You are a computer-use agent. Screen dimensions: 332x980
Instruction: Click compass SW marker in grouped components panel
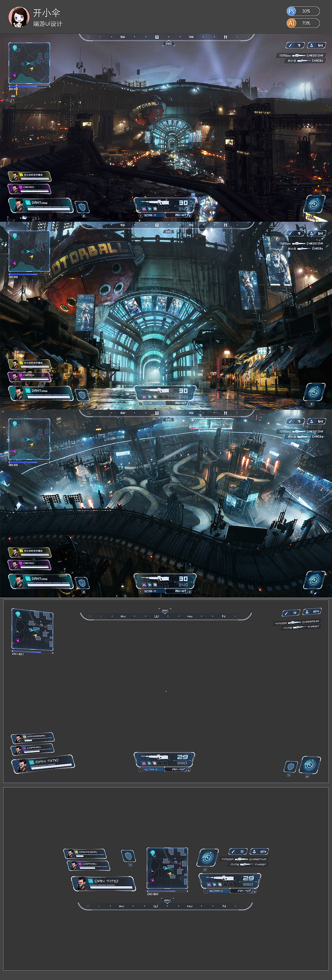[x=122, y=906]
